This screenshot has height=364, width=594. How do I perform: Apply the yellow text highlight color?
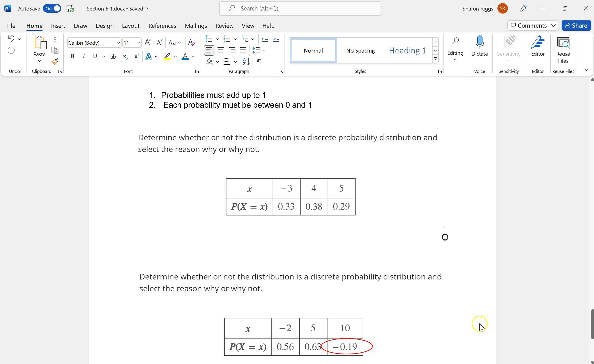[x=167, y=57]
